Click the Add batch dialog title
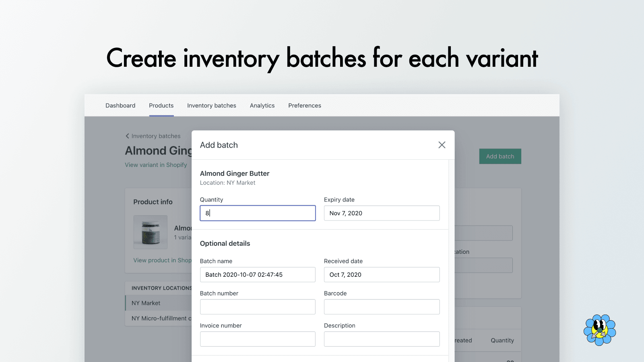Screen dimensions: 644x362 (x=219, y=145)
